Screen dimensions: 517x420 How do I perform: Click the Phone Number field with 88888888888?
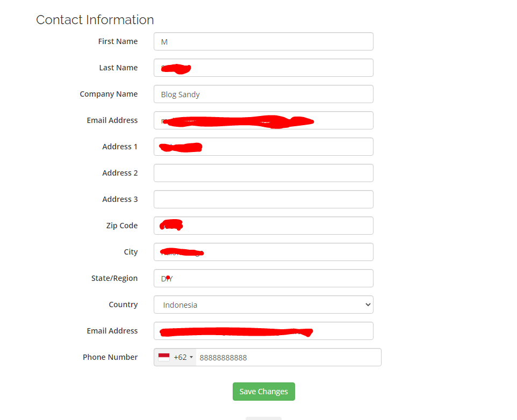point(289,357)
